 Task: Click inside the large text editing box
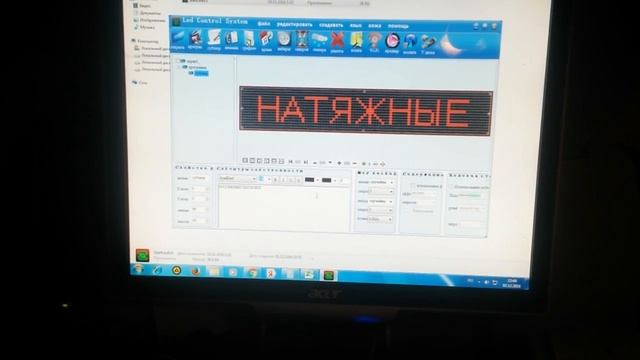(284, 207)
